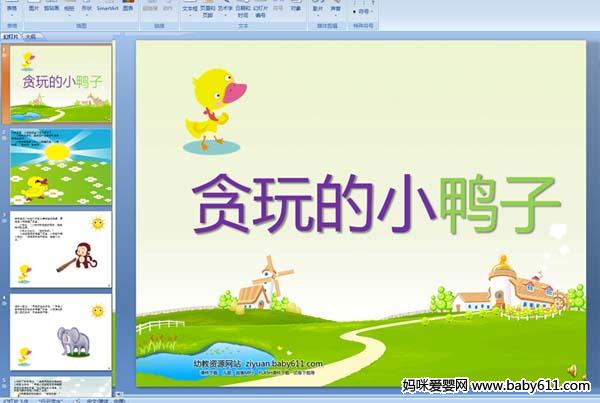Expand the Sound (声音) dropdown in the ribbon

[x=334, y=12]
